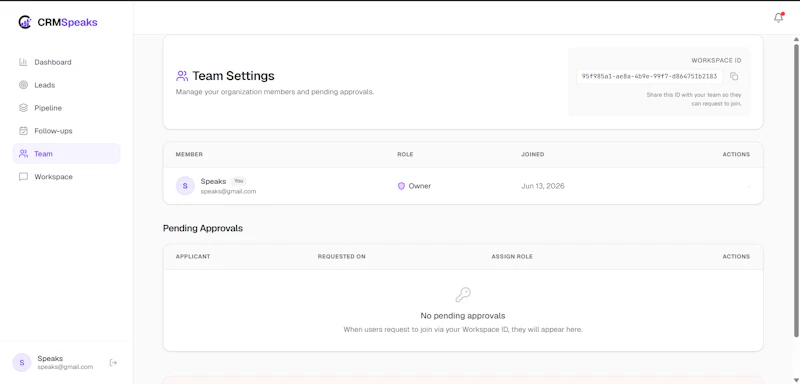Click the members table ACTIONS header
The image size is (800, 384).
pos(736,155)
